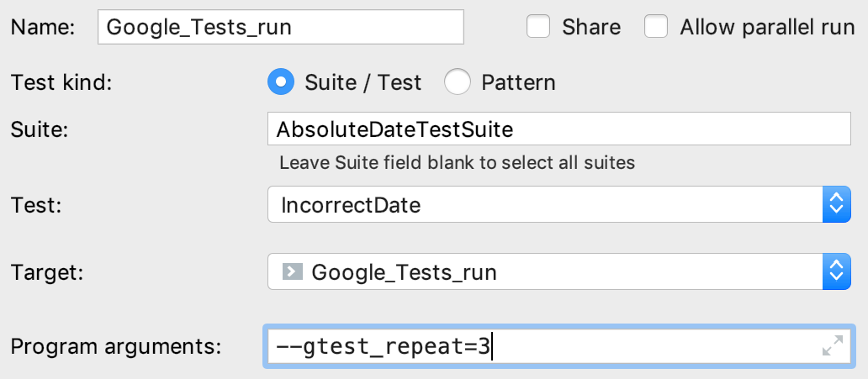
Task: Click the 'Allow parallel run' label text
Action: (766, 27)
